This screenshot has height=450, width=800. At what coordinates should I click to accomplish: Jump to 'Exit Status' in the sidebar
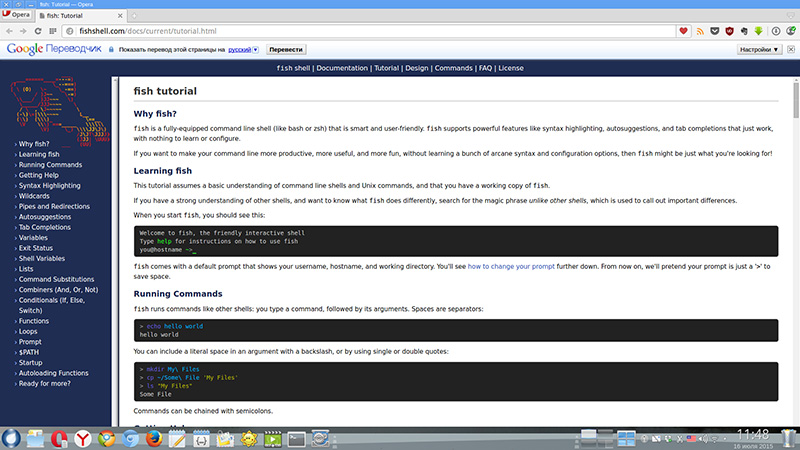36,248
